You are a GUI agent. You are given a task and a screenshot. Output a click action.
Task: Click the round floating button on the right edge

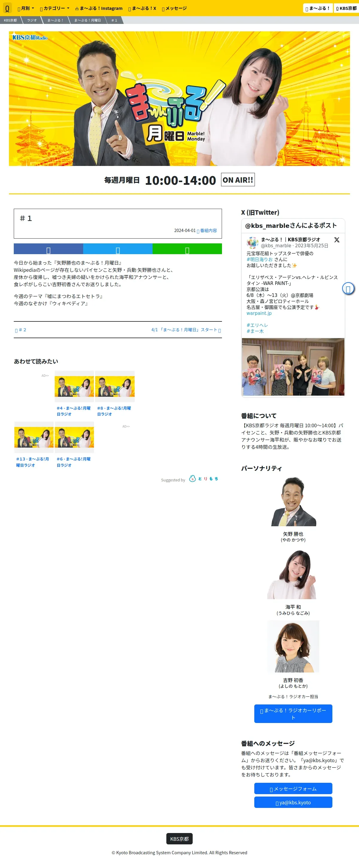pyautogui.click(x=348, y=289)
